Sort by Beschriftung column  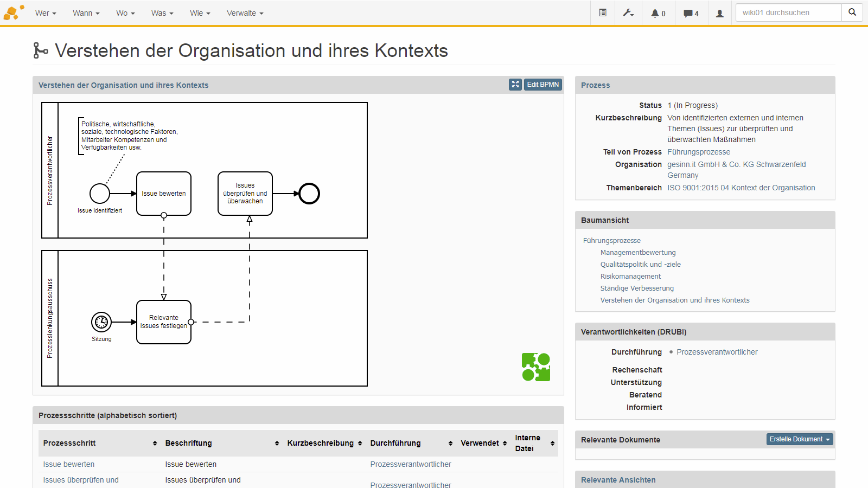277,443
